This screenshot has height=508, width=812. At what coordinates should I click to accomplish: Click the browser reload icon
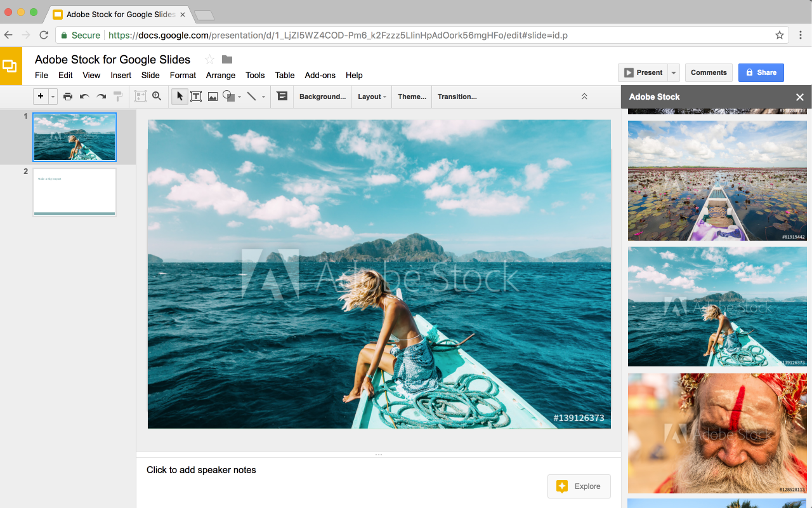click(44, 35)
